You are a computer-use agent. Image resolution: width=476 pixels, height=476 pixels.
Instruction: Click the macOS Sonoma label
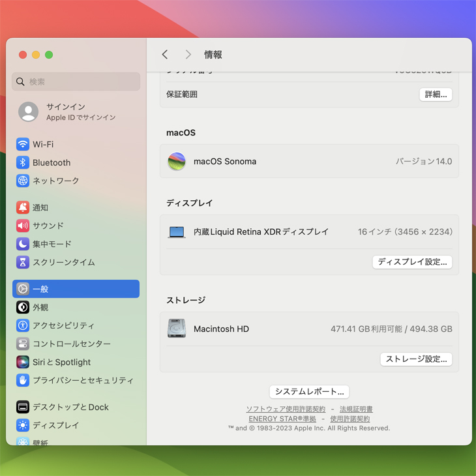225,161
